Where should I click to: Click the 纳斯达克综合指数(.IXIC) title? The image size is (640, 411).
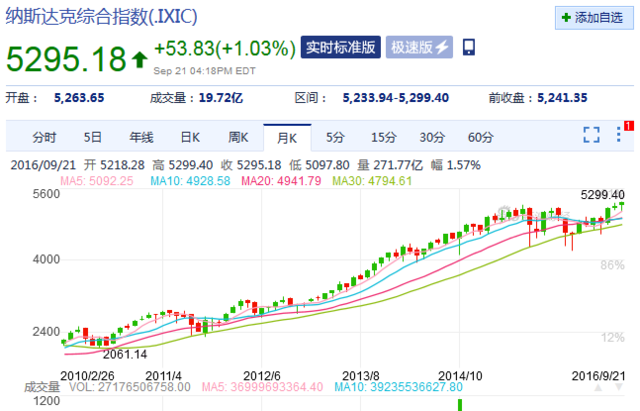pos(101,17)
